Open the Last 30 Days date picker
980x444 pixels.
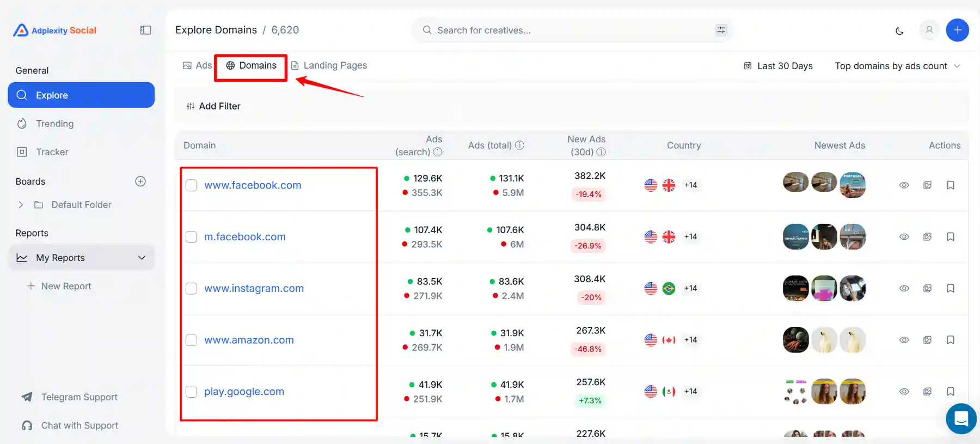[778, 66]
